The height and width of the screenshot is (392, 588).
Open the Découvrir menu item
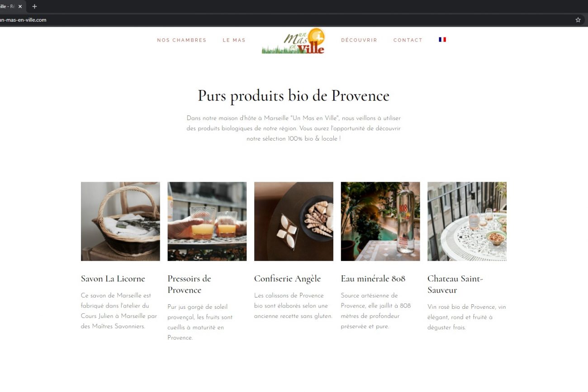click(x=359, y=40)
